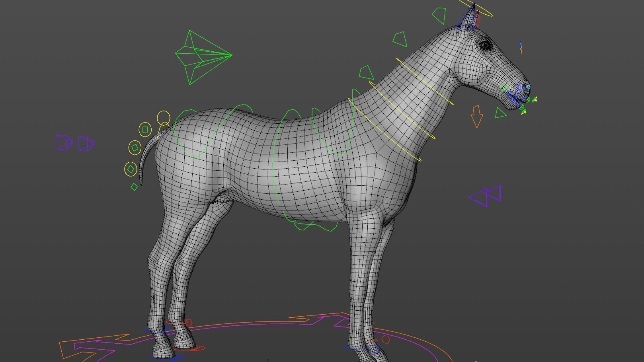
Task: Select green diamond controller at tail tip
Action: [x=134, y=187]
